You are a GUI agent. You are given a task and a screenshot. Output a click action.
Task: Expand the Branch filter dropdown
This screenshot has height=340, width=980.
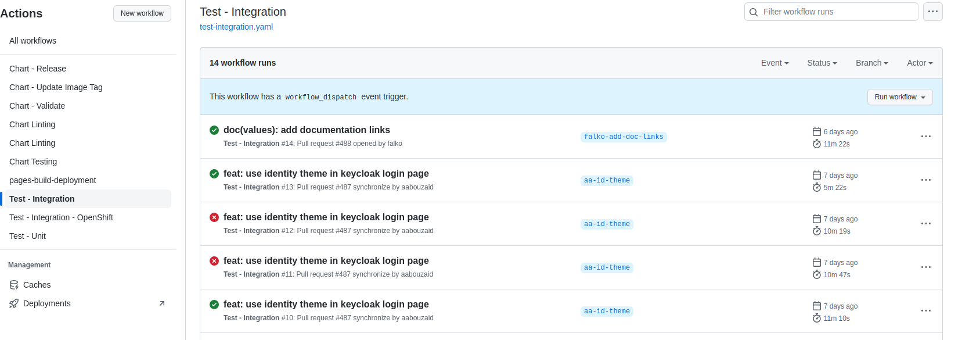(x=872, y=63)
